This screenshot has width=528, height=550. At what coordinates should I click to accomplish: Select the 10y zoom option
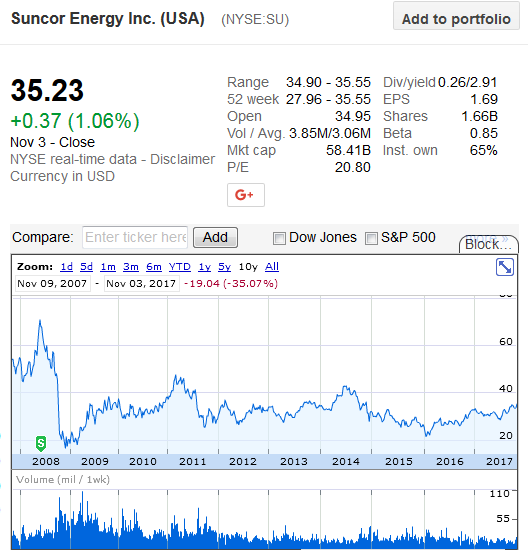pos(248,267)
